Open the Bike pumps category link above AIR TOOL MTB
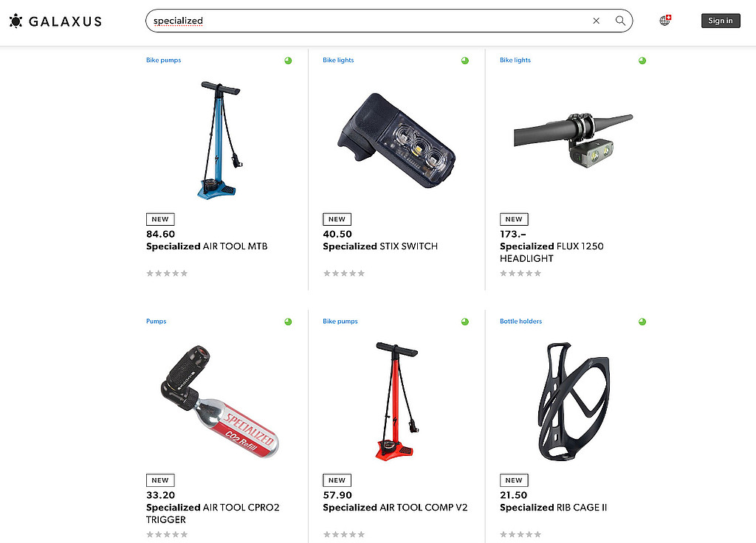Image resolution: width=756 pixels, height=543 pixels. (x=163, y=60)
